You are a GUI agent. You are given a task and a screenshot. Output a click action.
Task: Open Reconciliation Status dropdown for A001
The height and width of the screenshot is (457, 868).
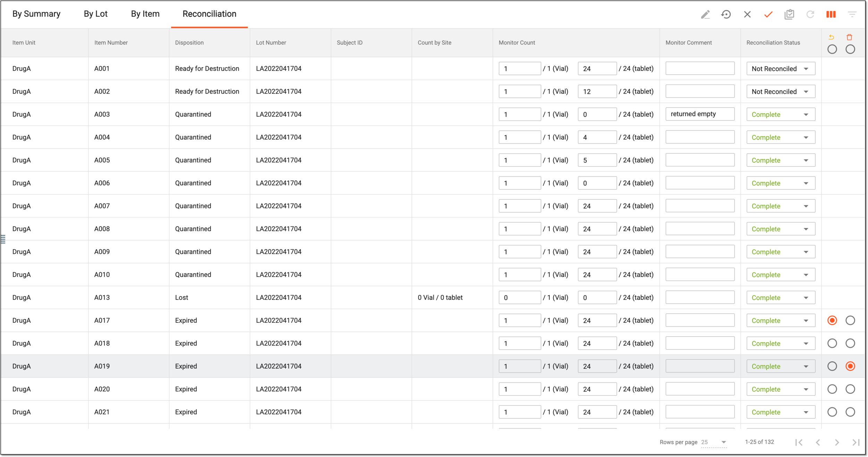(781, 69)
